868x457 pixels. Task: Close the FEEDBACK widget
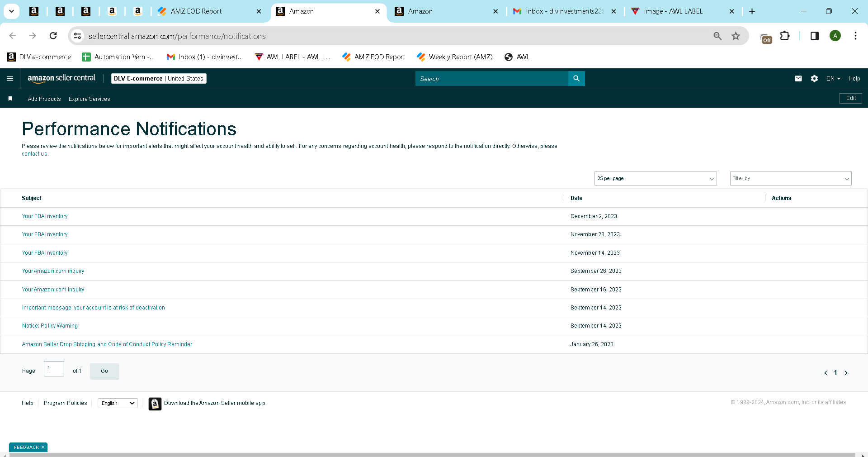43,447
